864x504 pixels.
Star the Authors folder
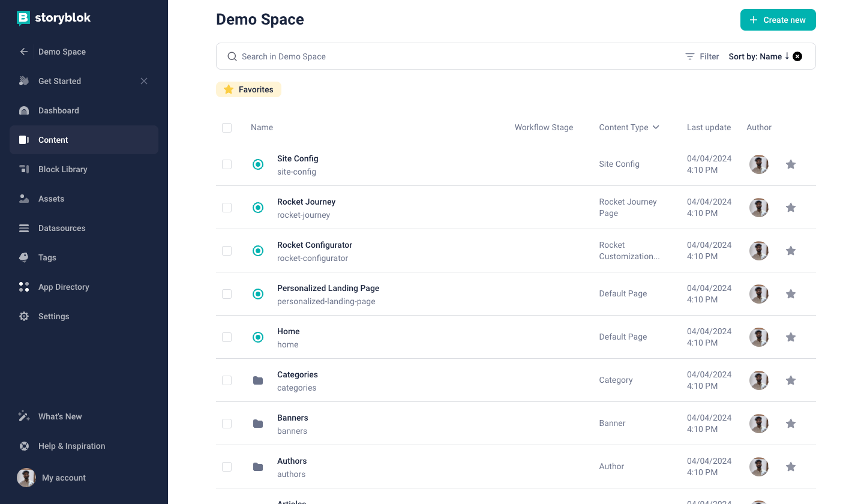pos(791,466)
